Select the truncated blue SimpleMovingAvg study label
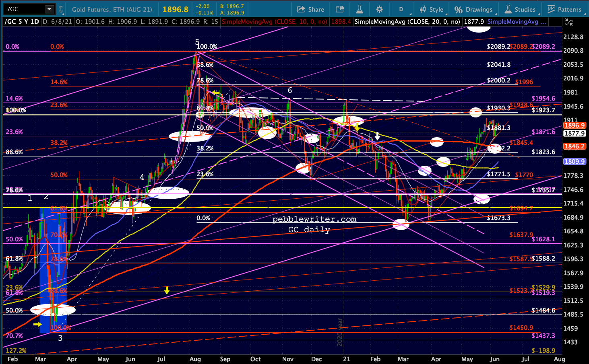The width and height of the screenshot is (589, 364). tap(517, 22)
